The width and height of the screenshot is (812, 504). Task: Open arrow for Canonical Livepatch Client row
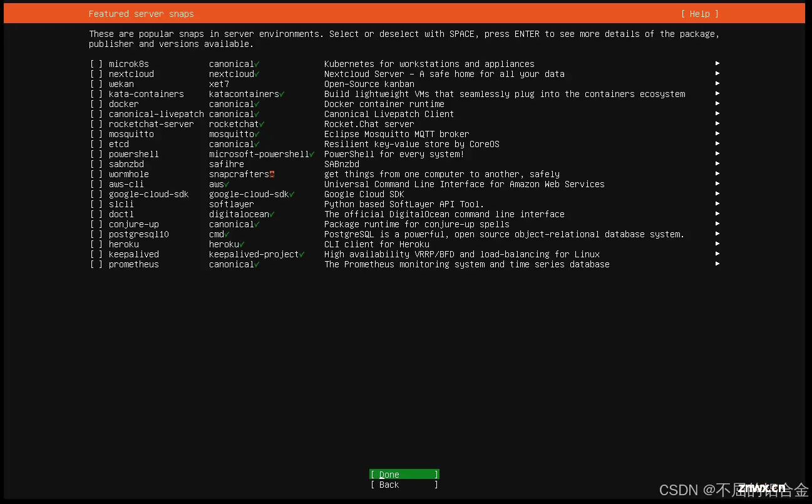[x=717, y=113]
